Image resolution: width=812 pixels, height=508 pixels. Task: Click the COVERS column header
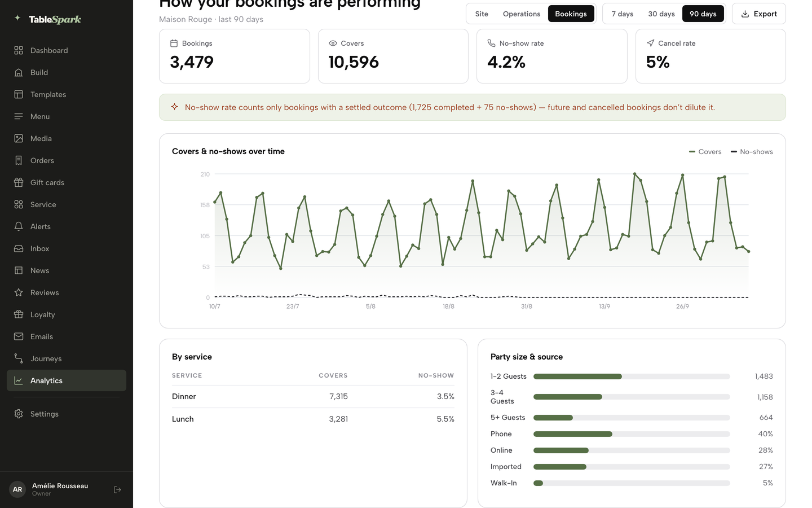tap(333, 375)
